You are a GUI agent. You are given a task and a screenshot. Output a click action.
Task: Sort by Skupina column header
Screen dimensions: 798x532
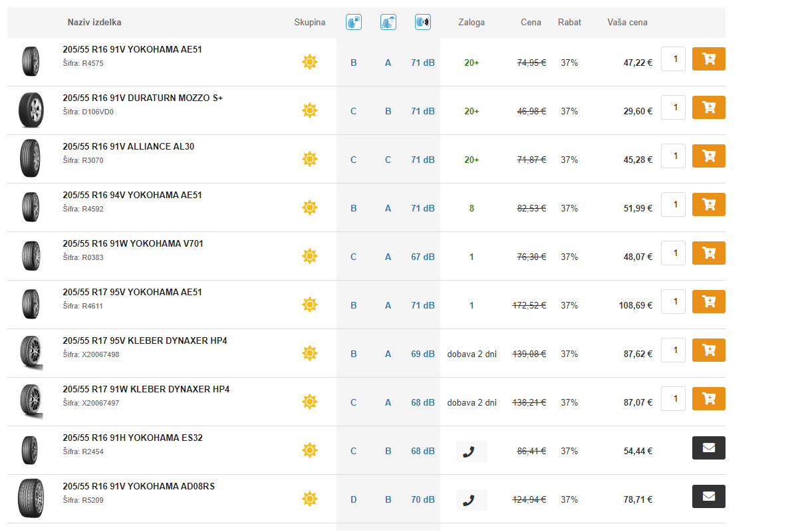click(310, 23)
